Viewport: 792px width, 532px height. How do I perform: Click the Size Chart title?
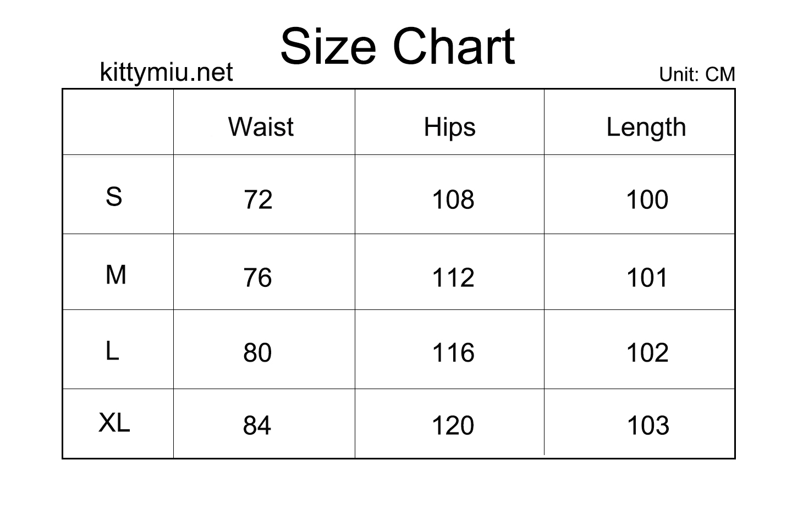click(398, 46)
